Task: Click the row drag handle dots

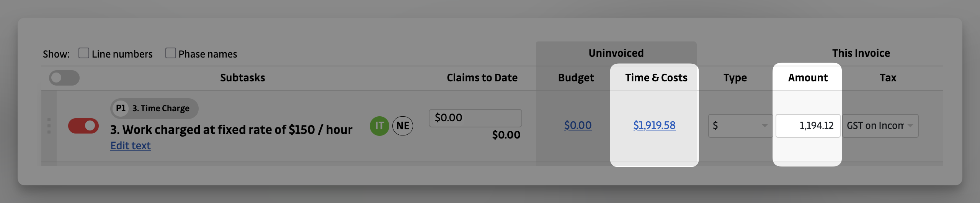Action: click(49, 126)
